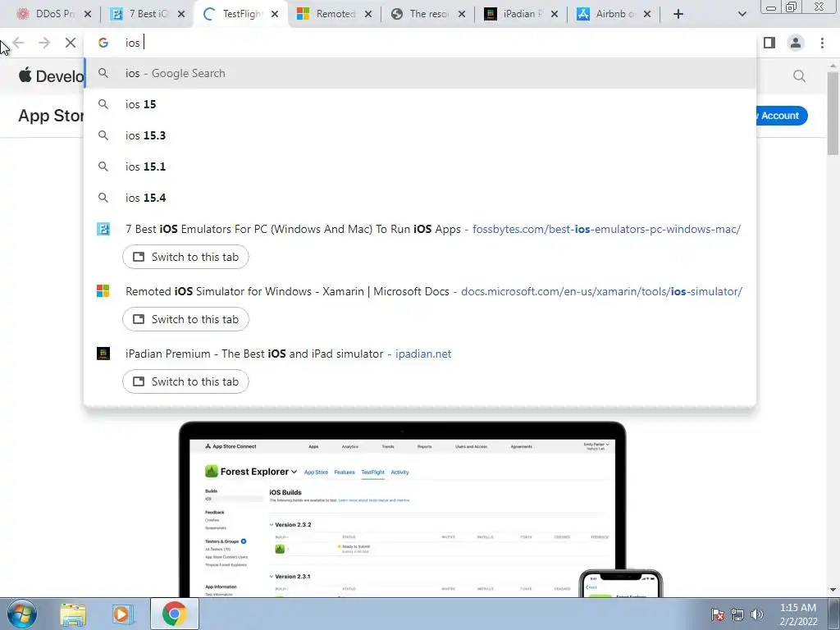Image resolution: width=840 pixels, height=630 pixels.
Task: Choose the ios 15.4 suggestion
Action: (x=420, y=198)
